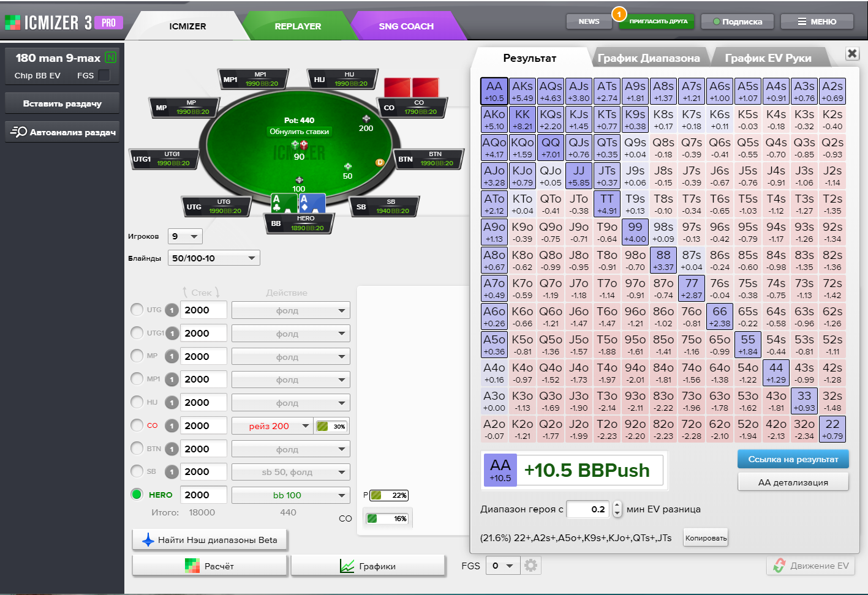The image size is (868, 595).
Task: Open the FGS value dropdown at bottom
Action: pyautogui.click(x=503, y=566)
